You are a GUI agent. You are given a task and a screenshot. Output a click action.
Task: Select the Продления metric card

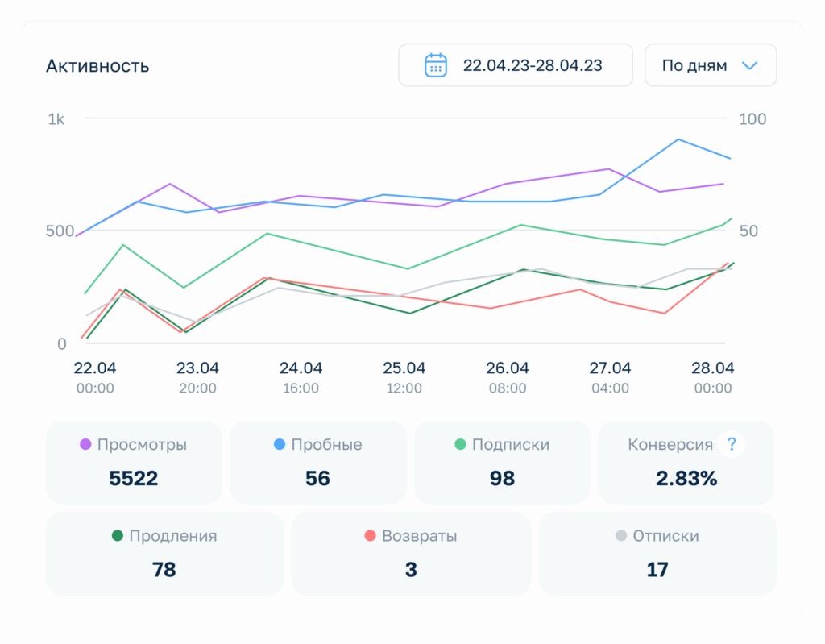[x=164, y=554]
